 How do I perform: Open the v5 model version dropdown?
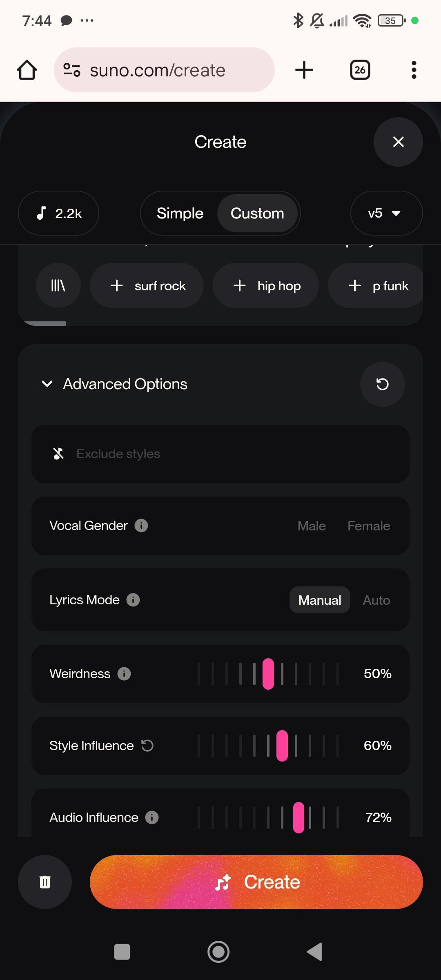386,213
